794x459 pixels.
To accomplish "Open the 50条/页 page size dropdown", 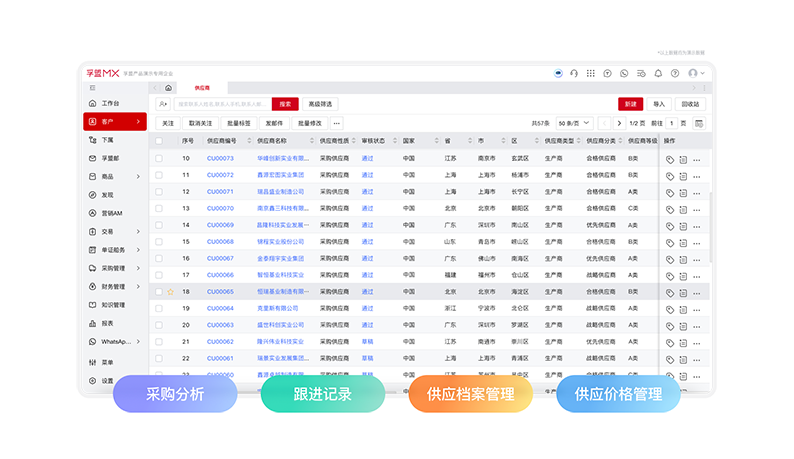I will click(571, 123).
